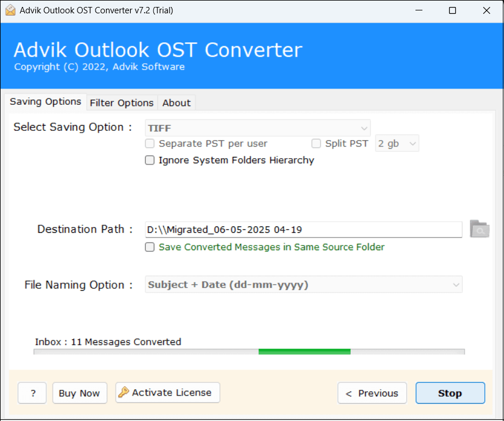504x421 pixels.
Task: Open Activate License dialog
Action: coord(168,393)
